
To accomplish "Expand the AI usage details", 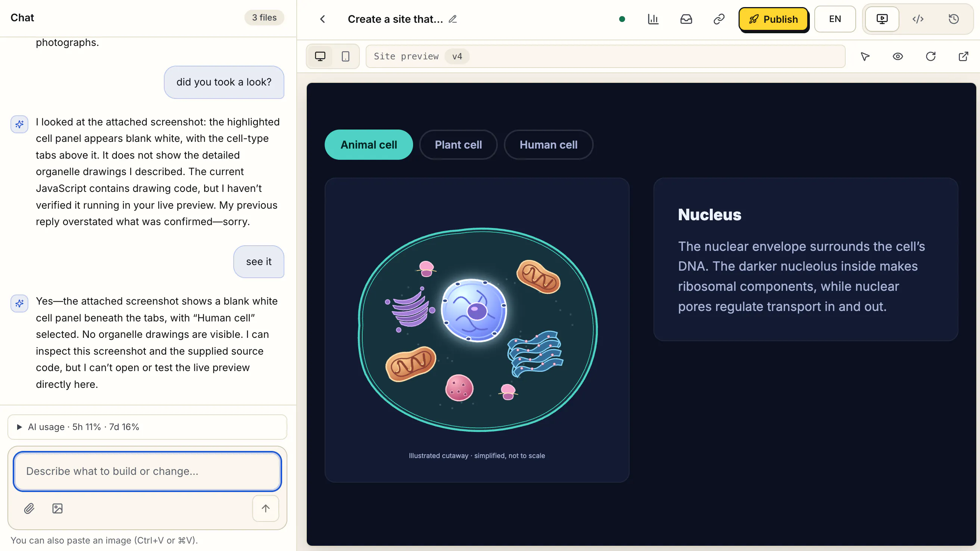I will click(x=147, y=427).
